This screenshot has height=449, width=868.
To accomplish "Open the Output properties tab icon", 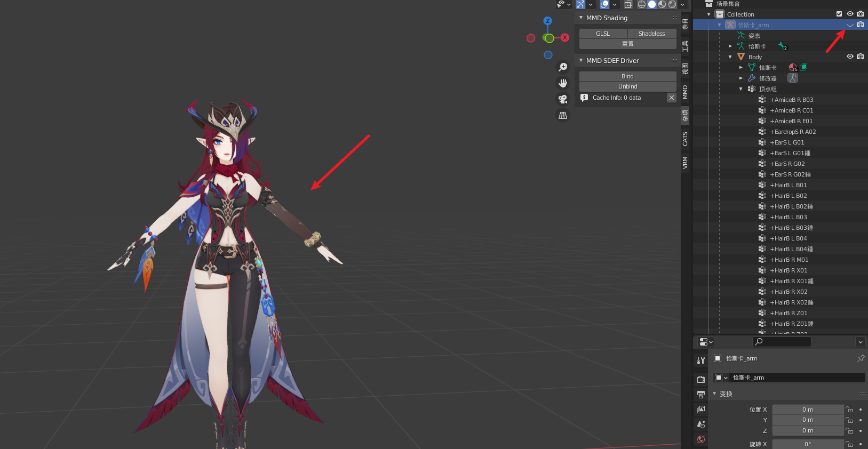I will (x=701, y=394).
